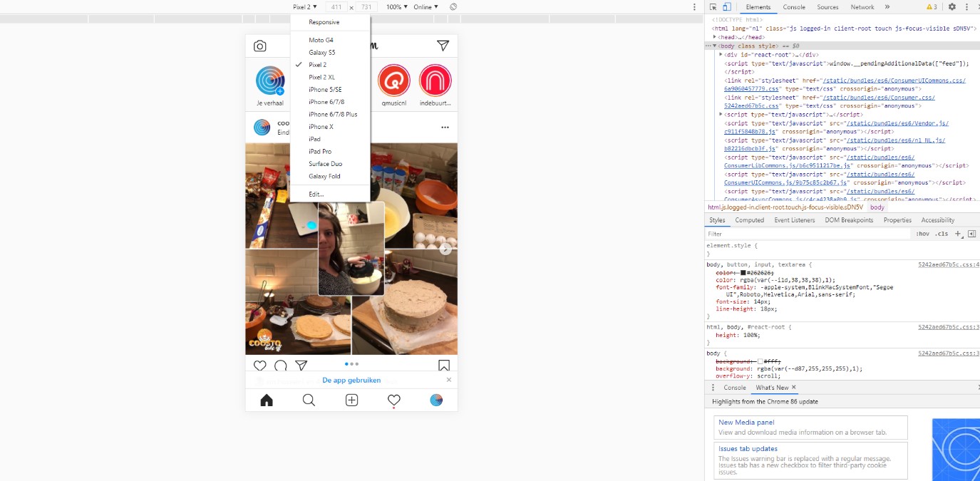Viewport: 980px width, 481px height.
Task: Tap De app gebruiken link
Action: (351, 380)
